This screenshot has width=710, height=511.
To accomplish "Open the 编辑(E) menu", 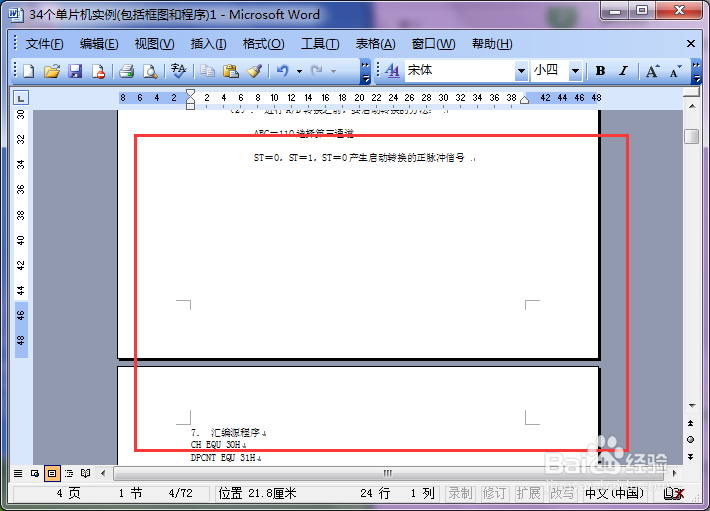I will (99, 44).
